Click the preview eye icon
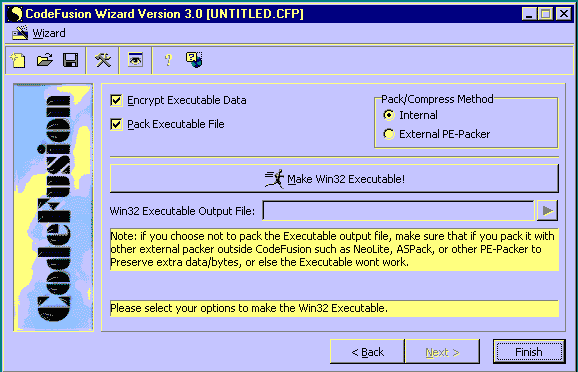578x372 pixels. [135, 60]
